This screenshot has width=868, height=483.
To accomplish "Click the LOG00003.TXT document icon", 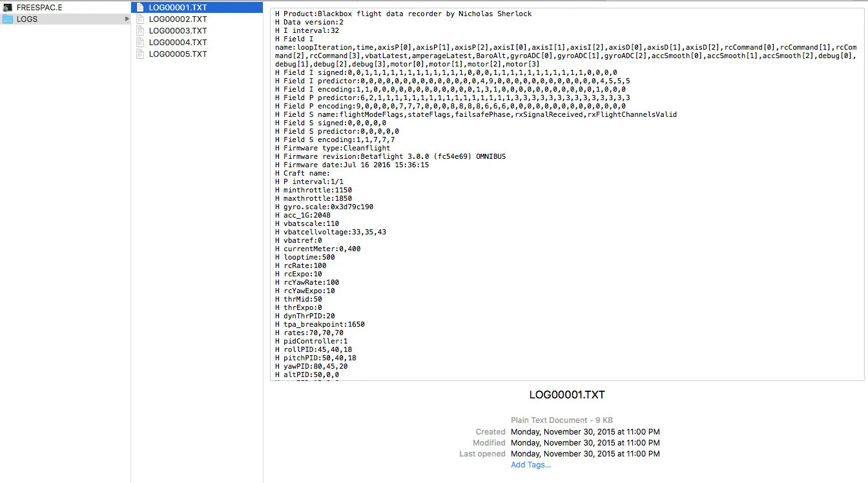I will click(140, 31).
